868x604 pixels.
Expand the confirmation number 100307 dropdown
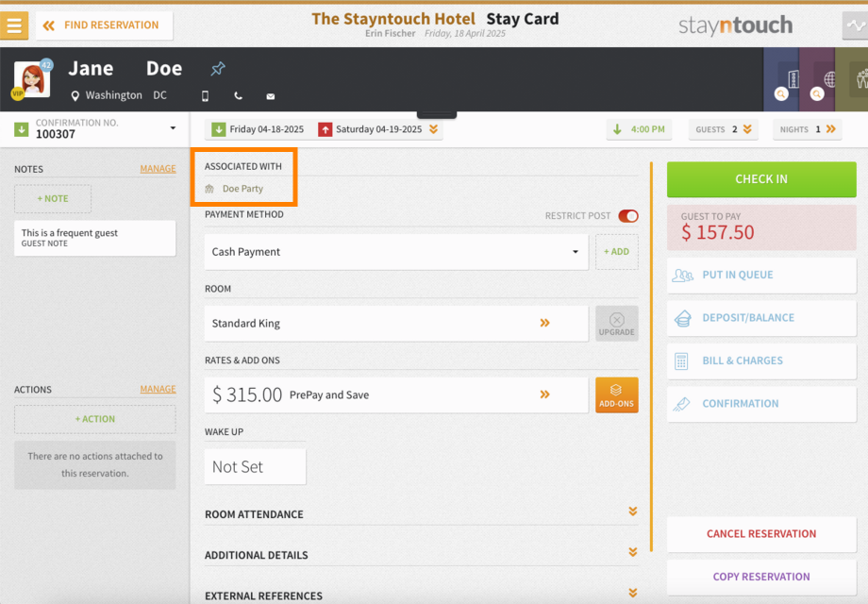173,128
